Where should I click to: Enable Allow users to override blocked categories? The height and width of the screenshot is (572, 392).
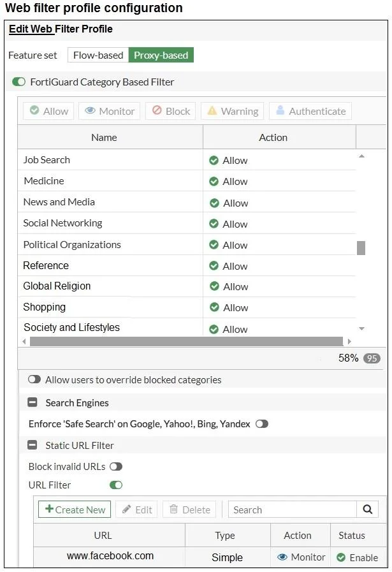pyautogui.click(x=34, y=379)
